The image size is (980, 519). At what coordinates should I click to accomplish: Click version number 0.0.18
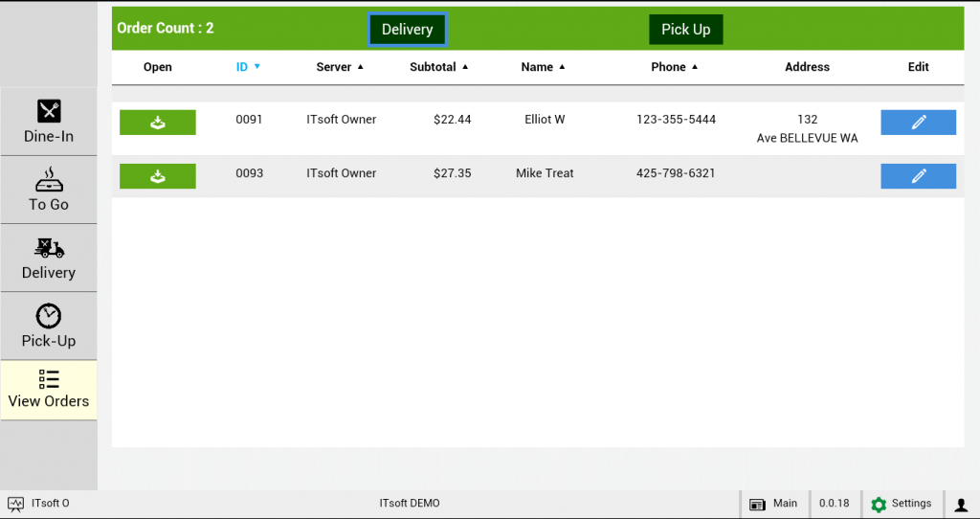(x=835, y=504)
